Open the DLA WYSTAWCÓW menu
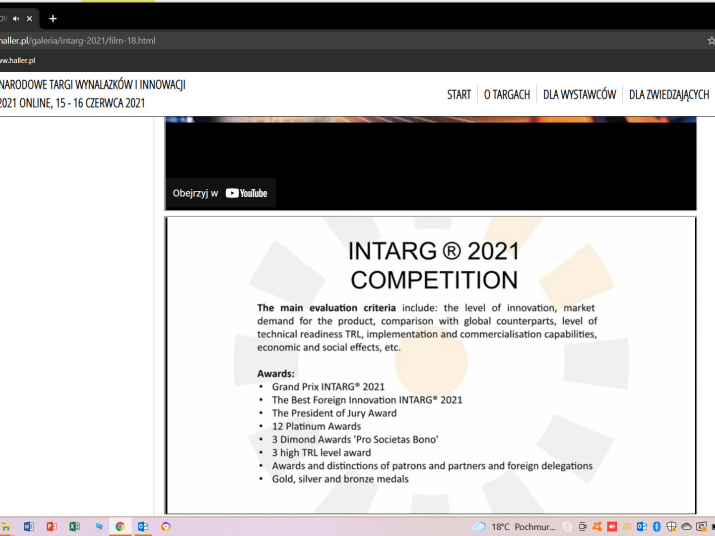 (x=579, y=95)
